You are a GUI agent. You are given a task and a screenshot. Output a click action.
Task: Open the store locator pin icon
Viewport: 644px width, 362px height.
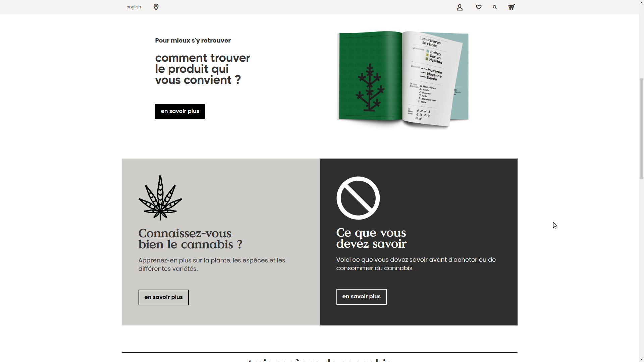point(156,7)
